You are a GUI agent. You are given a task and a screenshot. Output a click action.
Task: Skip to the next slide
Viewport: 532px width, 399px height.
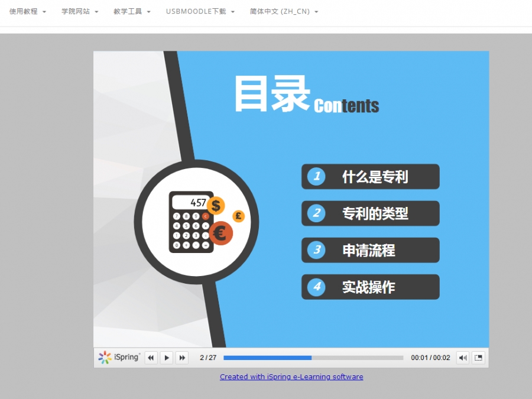(x=182, y=358)
